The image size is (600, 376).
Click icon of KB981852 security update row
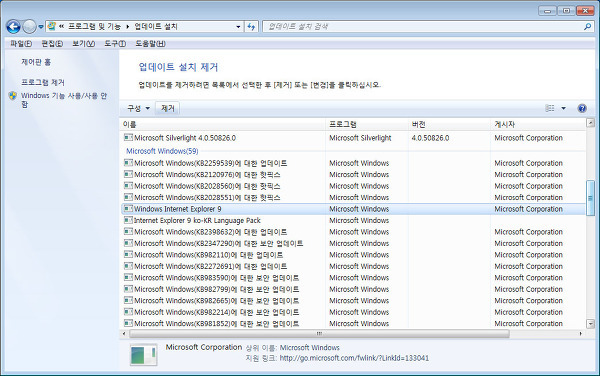pos(128,323)
